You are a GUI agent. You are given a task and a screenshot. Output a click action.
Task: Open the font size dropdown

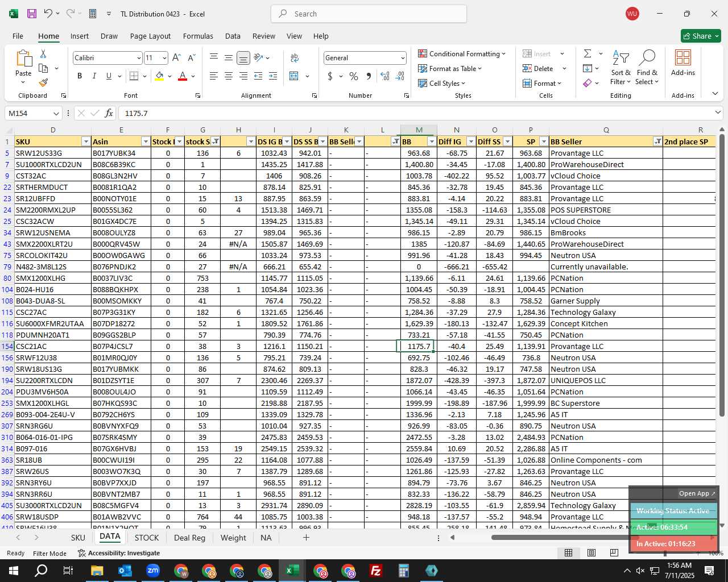(x=164, y=58)
